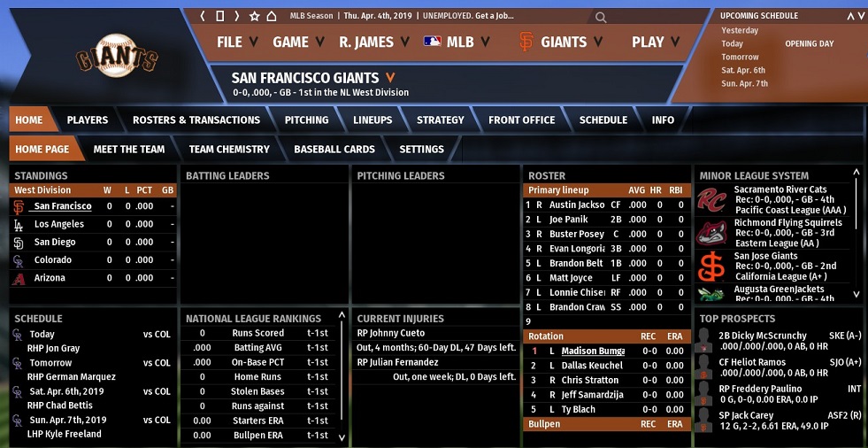Image resolution: width=868 pixels, height=448 pixels.
Task: Select the MEET THE TEAM subtab
Action: click(129, 149)
